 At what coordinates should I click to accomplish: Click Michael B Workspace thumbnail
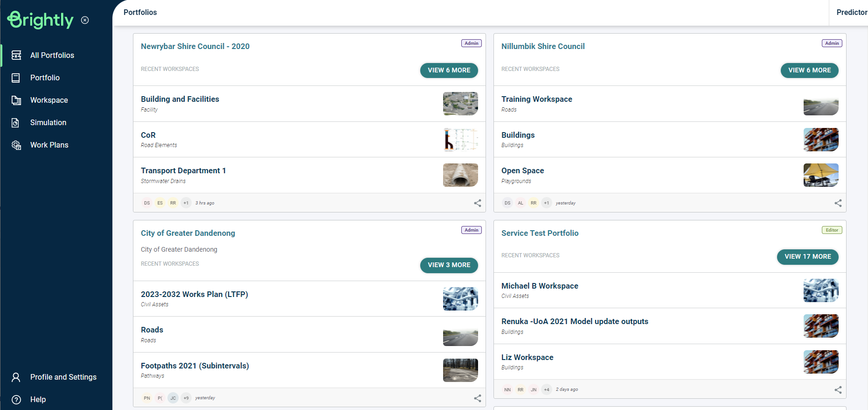click(x=821, y=290)
